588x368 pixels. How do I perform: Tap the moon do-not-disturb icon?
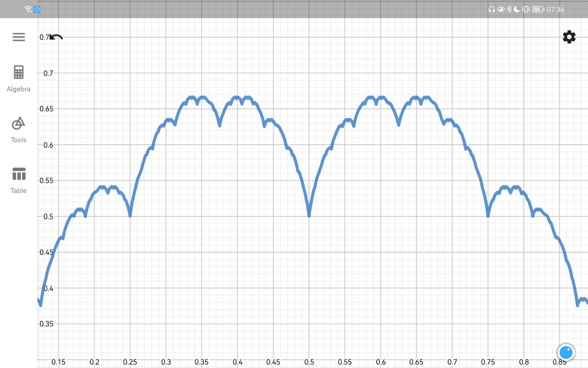[x=517, y=9]
